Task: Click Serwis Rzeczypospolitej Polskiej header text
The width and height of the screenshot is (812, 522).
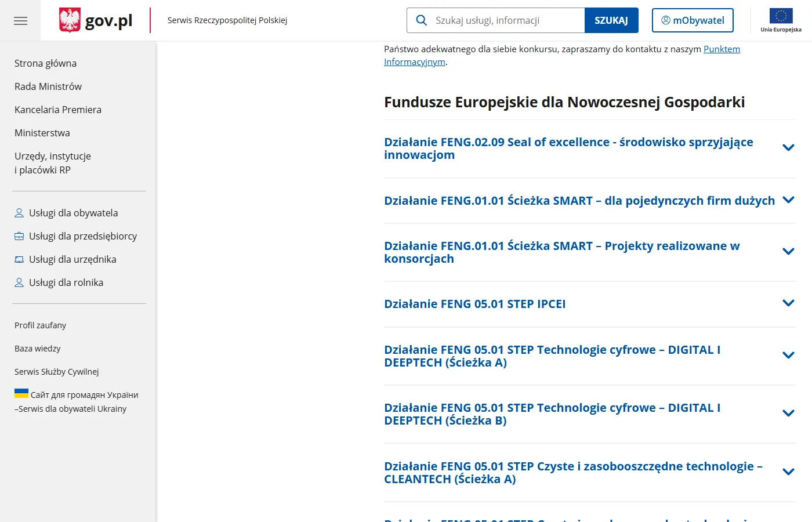Action: (x=227, y=20)
